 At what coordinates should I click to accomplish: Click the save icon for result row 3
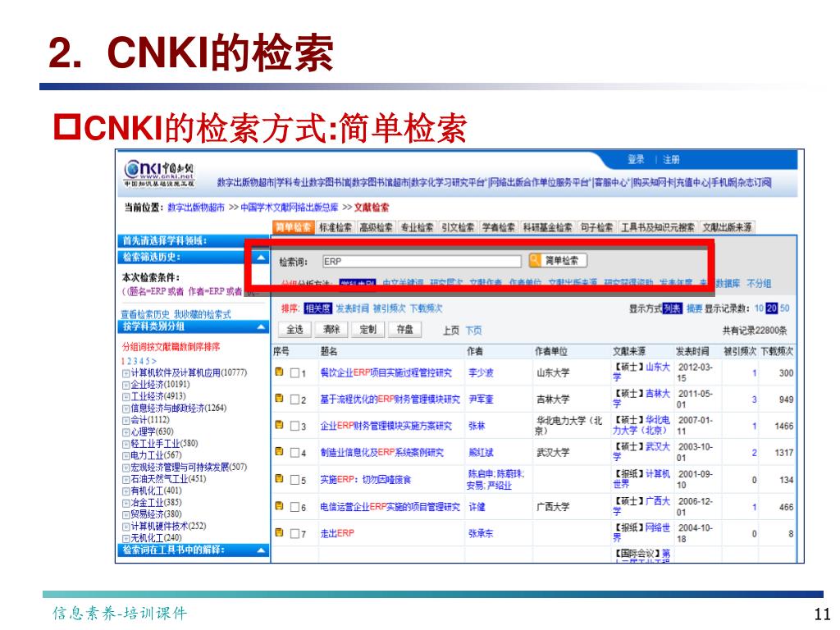[279, 425]
